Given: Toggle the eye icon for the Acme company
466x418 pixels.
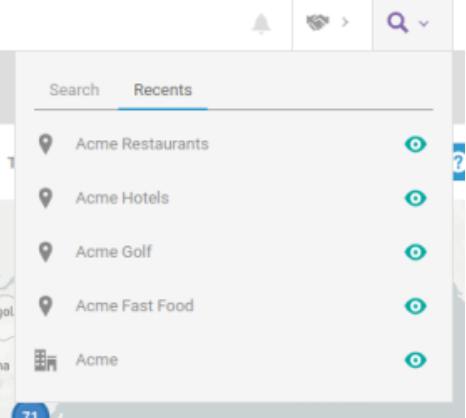Looking at the screenshot, I should 415,360.
